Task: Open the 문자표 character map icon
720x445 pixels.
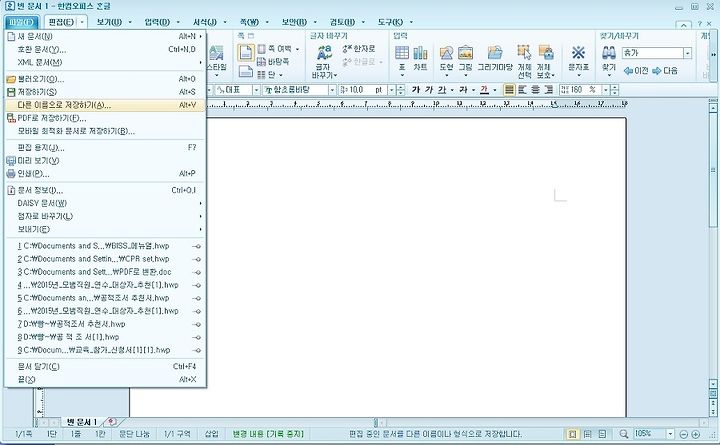Action: 579,53
